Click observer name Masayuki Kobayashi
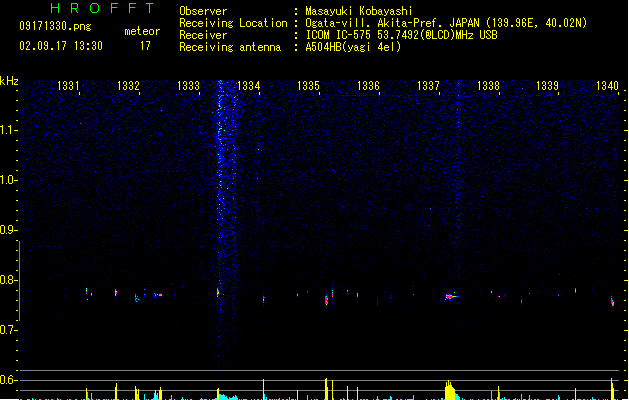 point(359,11)
